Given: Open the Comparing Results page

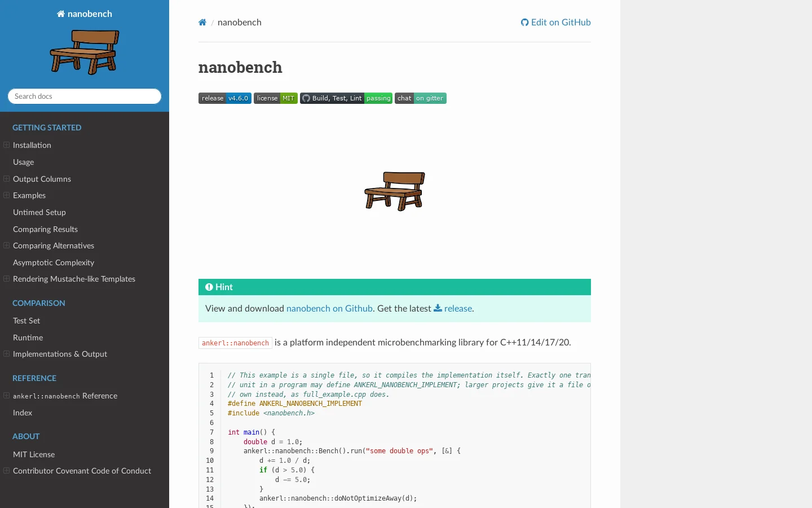Looking at the screenshot, I should [45, 229].
